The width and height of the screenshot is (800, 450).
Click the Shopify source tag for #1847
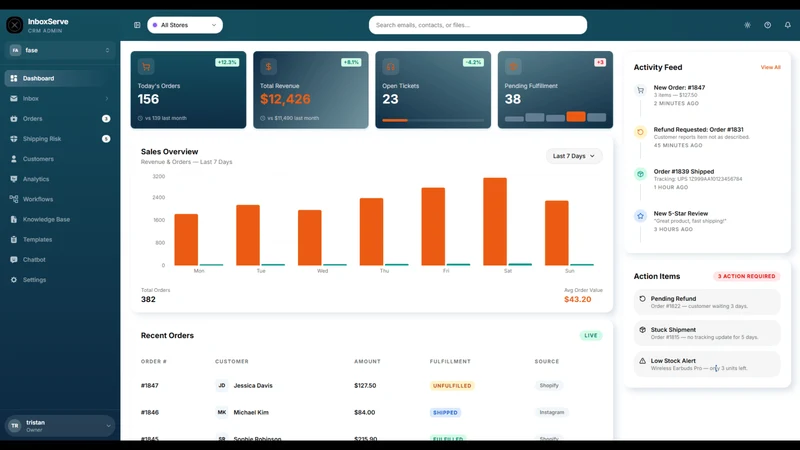pyautogui.click(x=549, y=386)
